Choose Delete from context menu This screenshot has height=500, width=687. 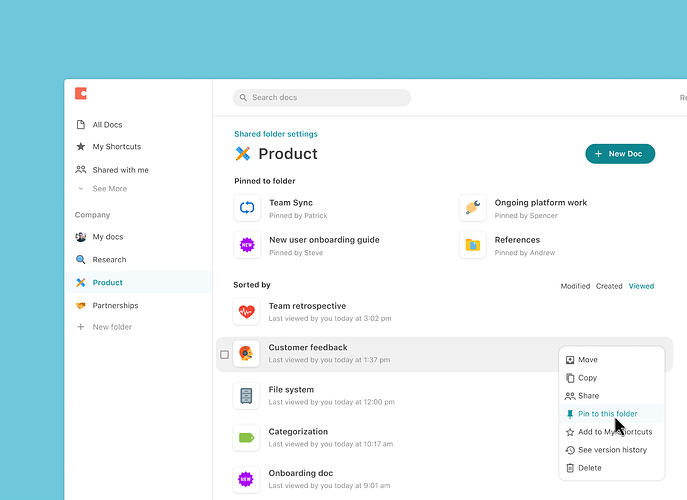(612, 468)
